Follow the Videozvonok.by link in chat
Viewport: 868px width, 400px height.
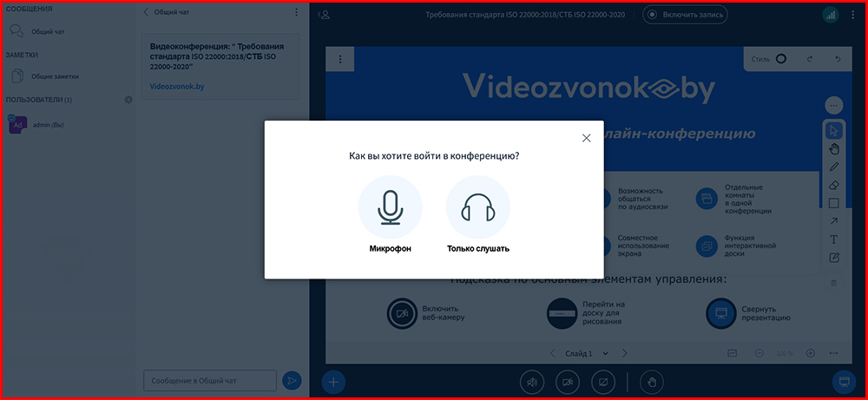pyautogui.click(x=176, y=87)
